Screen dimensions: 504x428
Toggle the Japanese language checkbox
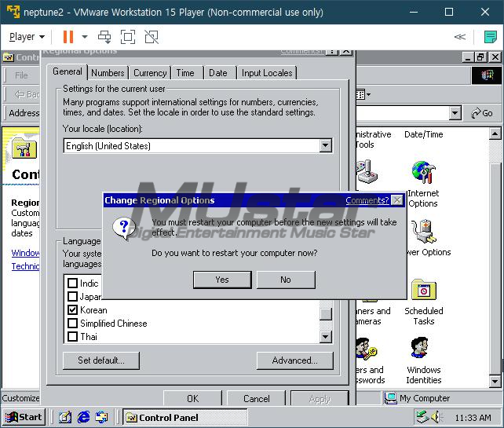[73, 297]
